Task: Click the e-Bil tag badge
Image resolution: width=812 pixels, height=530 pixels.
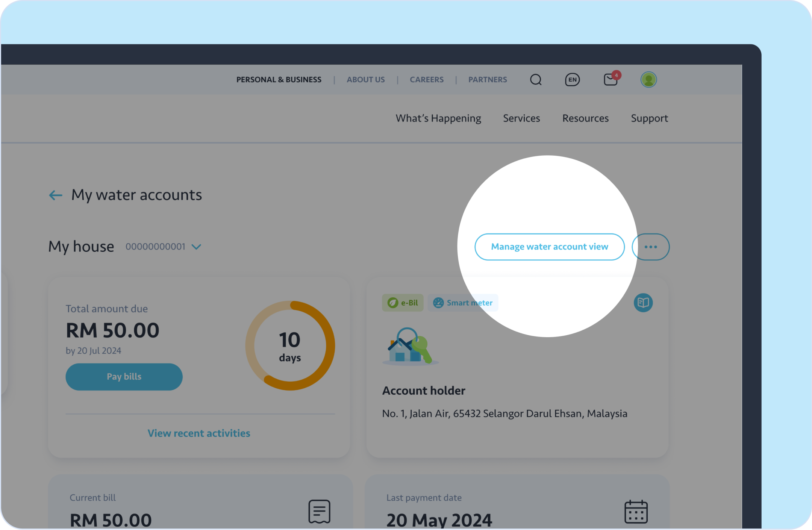Action: pos(403,303)
